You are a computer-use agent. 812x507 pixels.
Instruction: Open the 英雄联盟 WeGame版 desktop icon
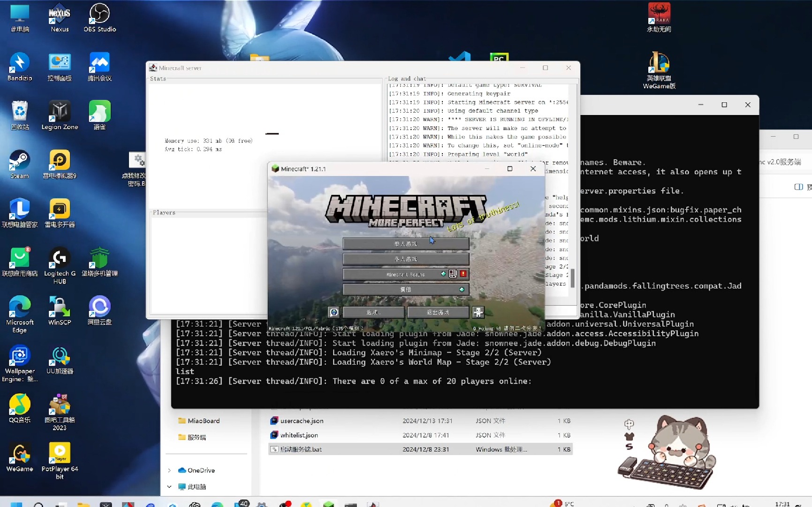point(659,70)
